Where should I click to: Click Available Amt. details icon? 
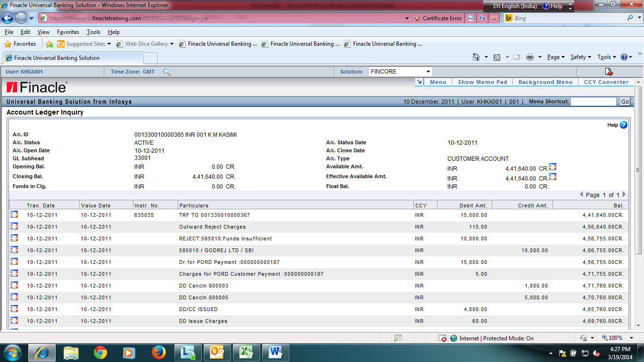coord(553,167)
